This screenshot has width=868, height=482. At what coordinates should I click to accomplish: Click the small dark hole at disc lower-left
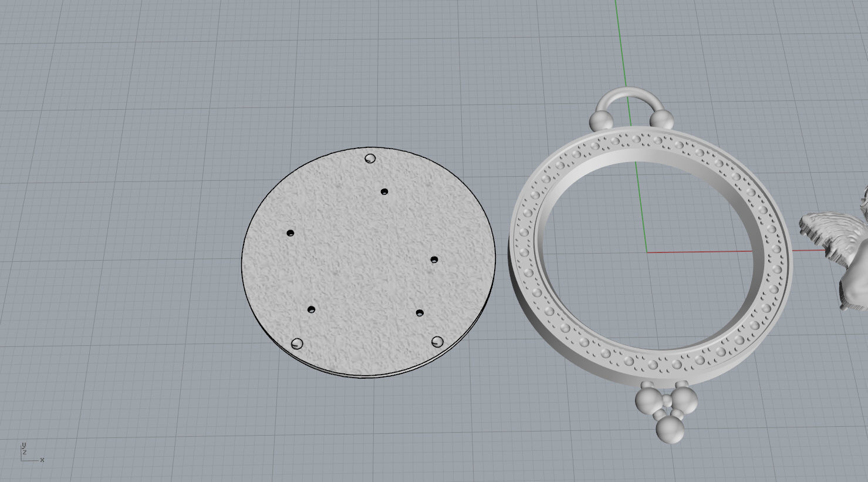click(311, 309)
